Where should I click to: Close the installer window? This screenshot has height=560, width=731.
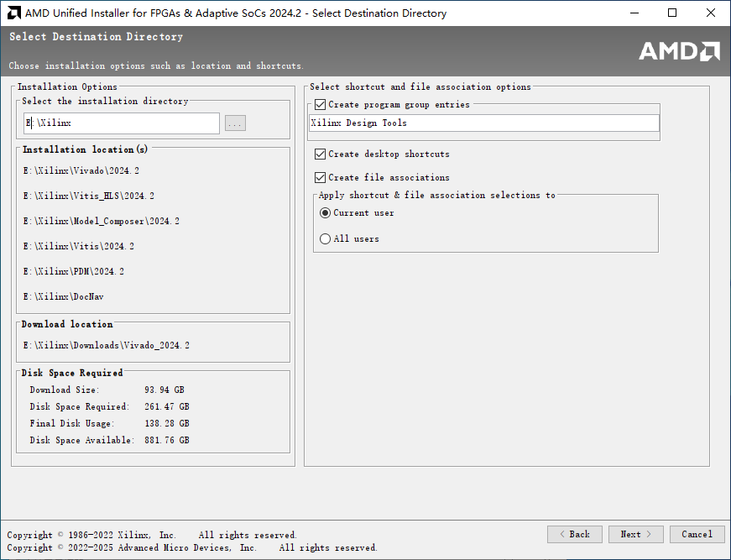[x=711, y=13]
